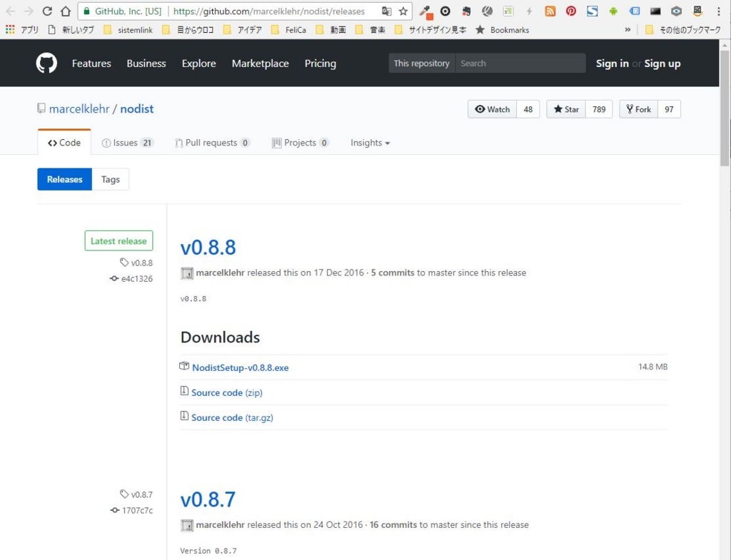Image resolution: width=731 pixels, height=560 pixels.
Task: Click the commit icon beside e4c1326
Action: click(x=114, y=279)
